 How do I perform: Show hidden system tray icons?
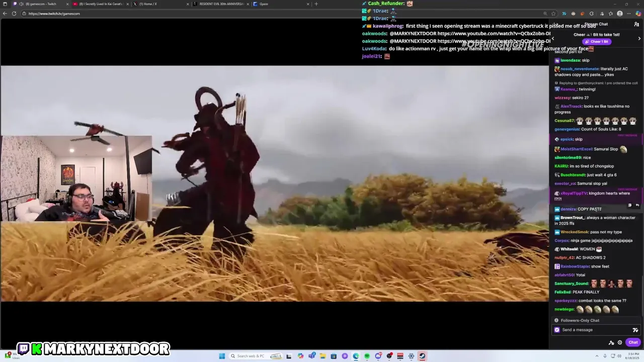click(597, 356)
